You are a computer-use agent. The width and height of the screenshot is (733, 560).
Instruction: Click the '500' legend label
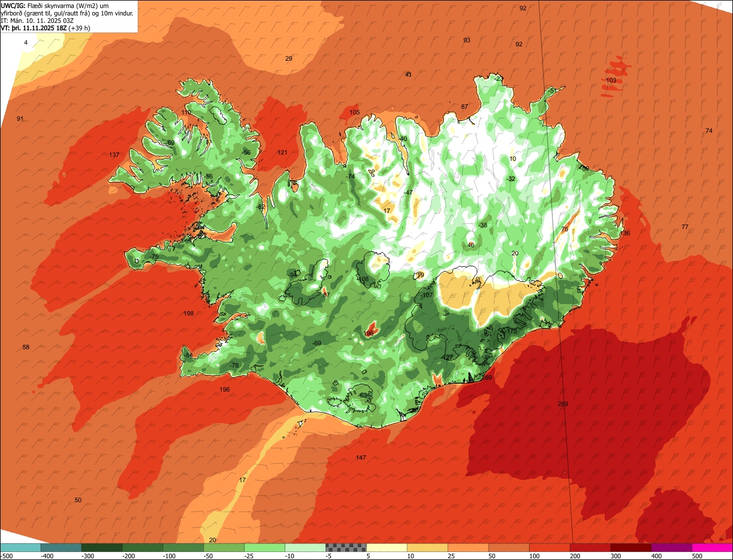(x=696, y=556)
